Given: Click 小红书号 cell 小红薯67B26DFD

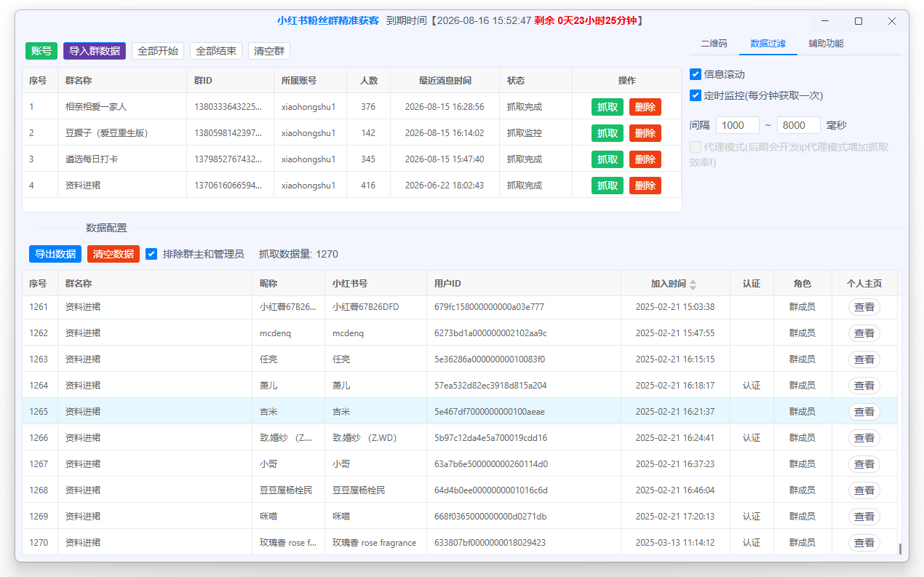Looking at the screenshot, I should tap(375, 307).
